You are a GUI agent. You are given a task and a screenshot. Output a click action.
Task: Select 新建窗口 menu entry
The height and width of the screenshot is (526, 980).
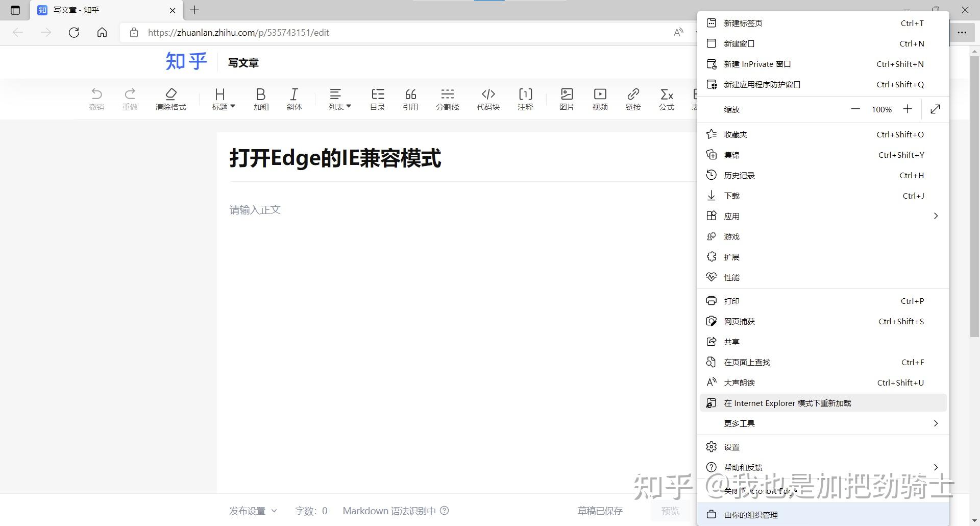coord(823,43)
